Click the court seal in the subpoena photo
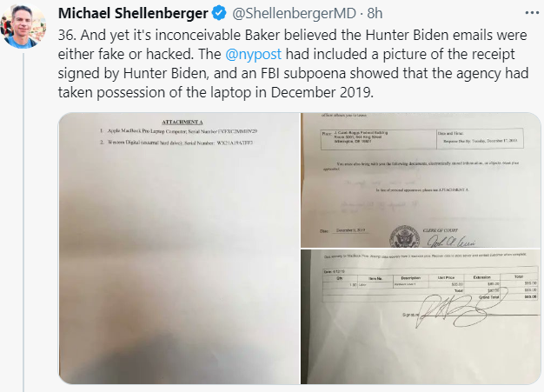Screen dimensions: 544x392 point(406,236)
